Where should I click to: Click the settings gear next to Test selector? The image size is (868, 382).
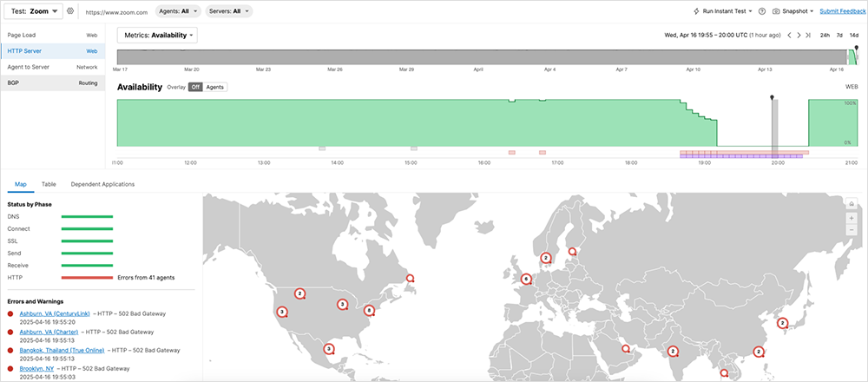(x=70, y=11)
